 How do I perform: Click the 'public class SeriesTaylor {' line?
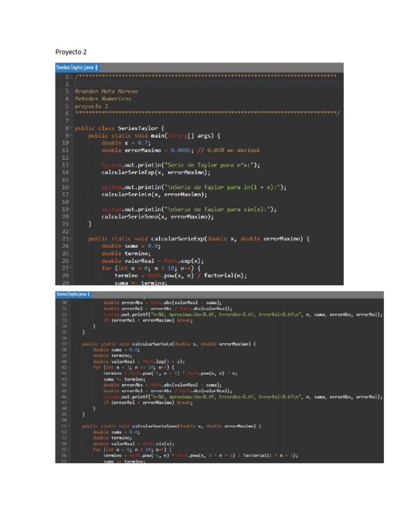pyautogui.click(x=119, y=128)
